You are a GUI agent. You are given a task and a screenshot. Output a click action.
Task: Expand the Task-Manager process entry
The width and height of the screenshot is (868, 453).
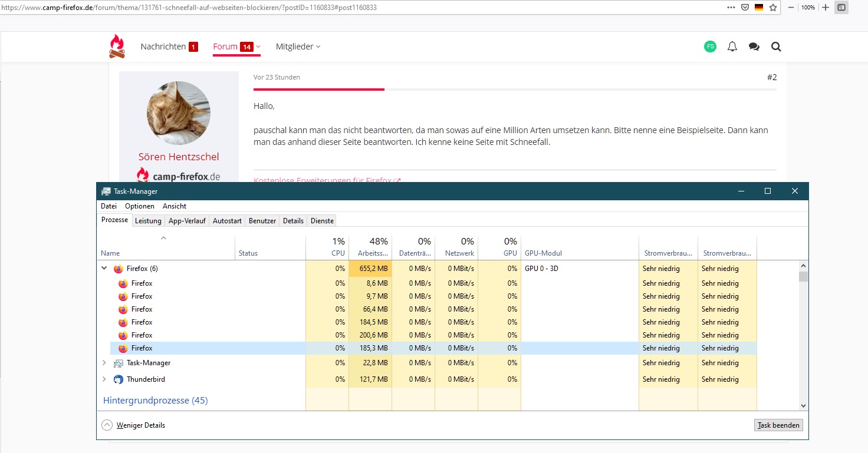[x=104, y=363]
